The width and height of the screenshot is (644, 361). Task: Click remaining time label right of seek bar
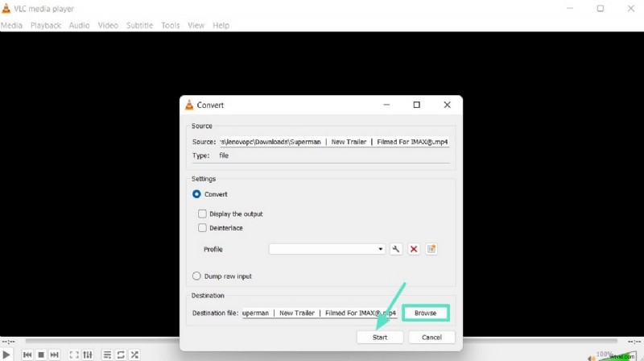pos(634,342)
